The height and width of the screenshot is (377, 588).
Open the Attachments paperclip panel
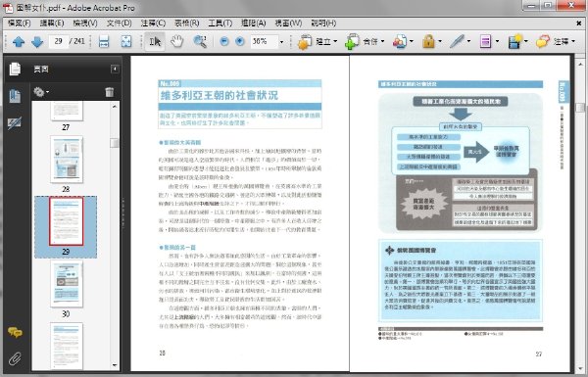point(15,358)
